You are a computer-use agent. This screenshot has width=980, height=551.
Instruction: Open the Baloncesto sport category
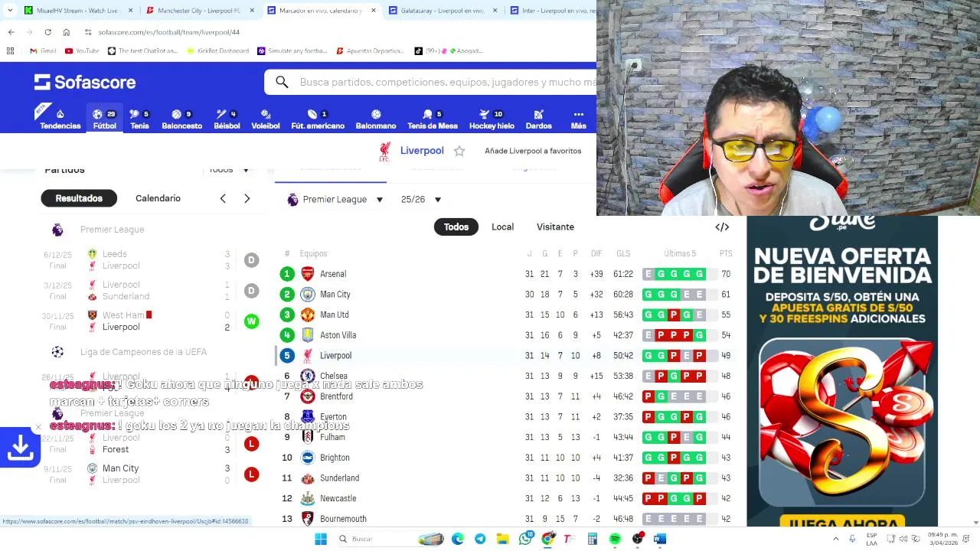point(181,119)
